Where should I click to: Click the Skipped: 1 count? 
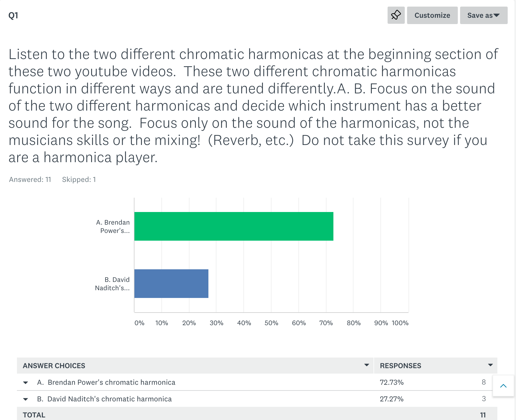click(79, 179)
